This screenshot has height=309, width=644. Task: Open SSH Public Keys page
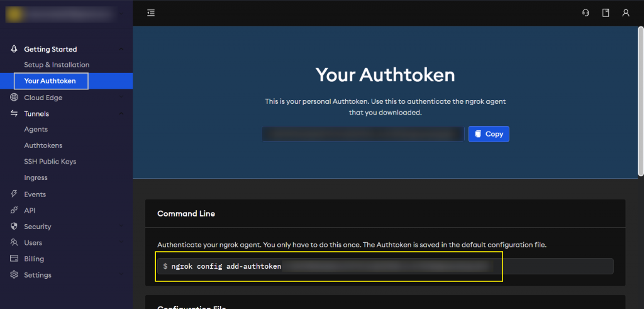tap(50, 162)
